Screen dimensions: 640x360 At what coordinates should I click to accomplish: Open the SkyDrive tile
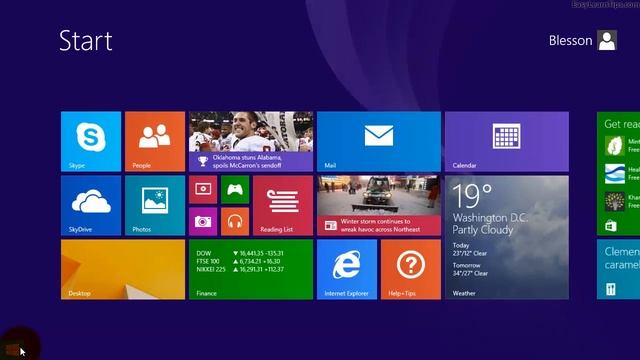point(91,206)
